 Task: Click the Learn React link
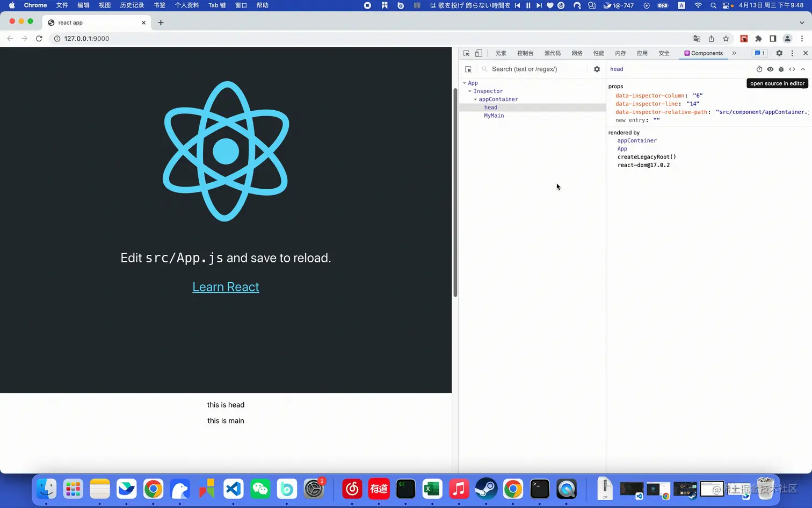click(x=226, y=287)
